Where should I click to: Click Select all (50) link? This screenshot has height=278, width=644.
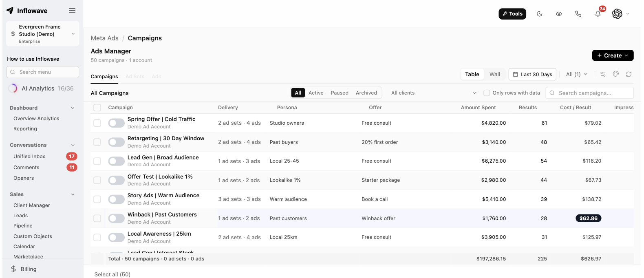(112, 274)
